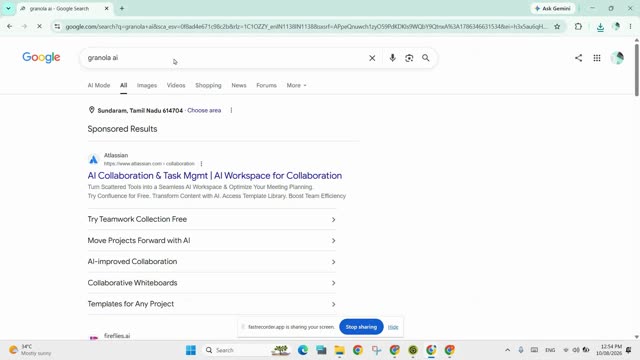Switch to the Forums tab

point(267,85)
